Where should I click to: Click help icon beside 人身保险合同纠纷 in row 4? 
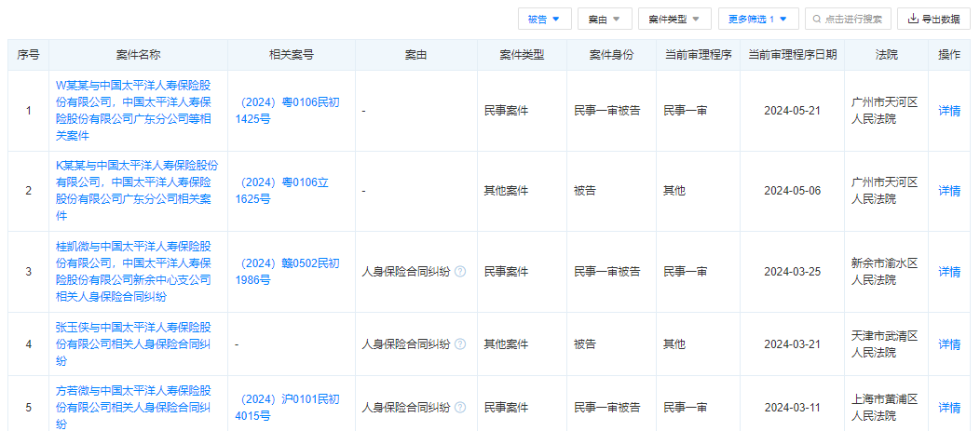click(460, 344)
